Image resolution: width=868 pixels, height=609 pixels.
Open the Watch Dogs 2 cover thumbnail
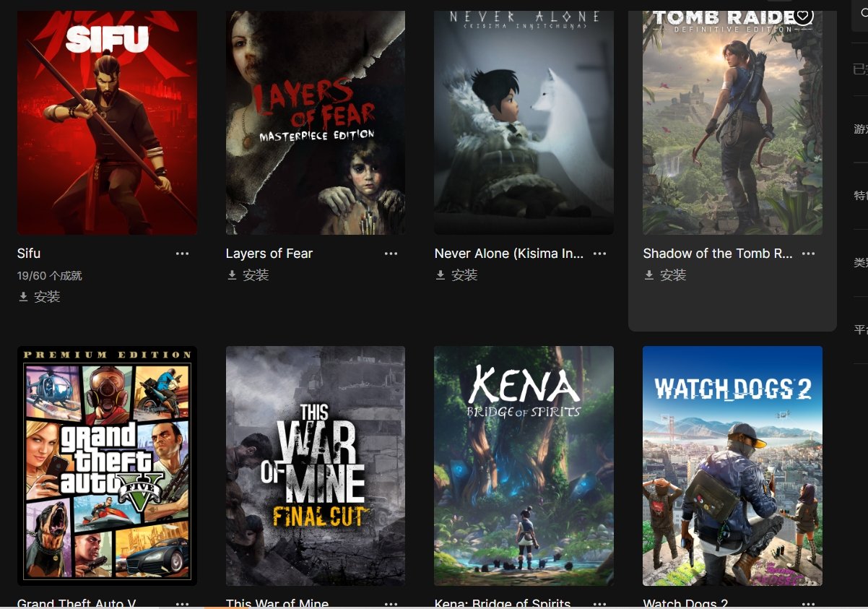[x=732, y=466]
